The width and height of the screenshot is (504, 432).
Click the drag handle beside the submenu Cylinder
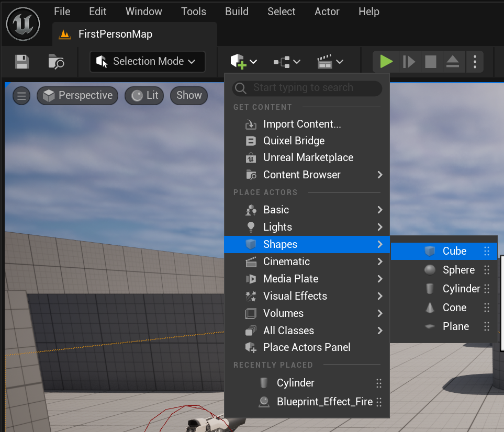(487, 289)
